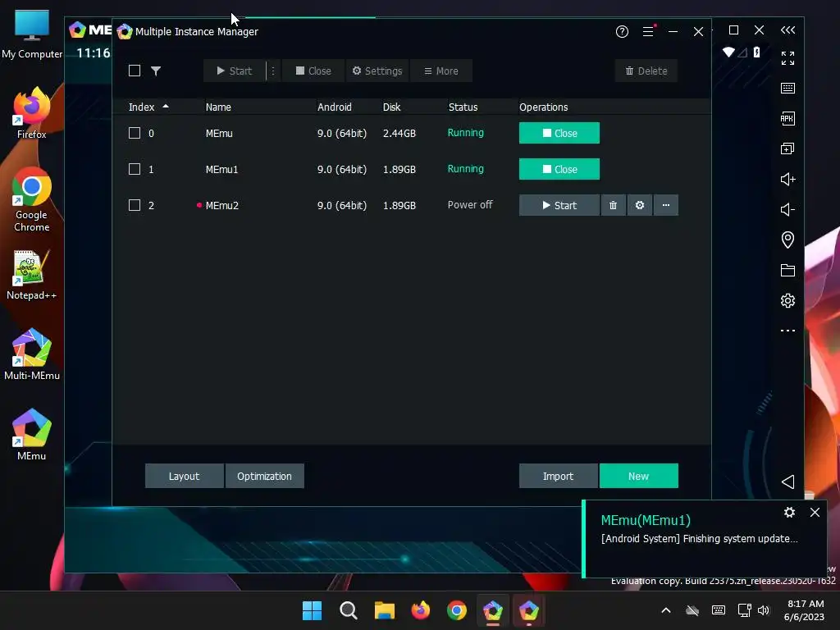The image size is (840, 630).
Task: Open Google Chrome desktop shortcut
Action: (x=32, y=200)
